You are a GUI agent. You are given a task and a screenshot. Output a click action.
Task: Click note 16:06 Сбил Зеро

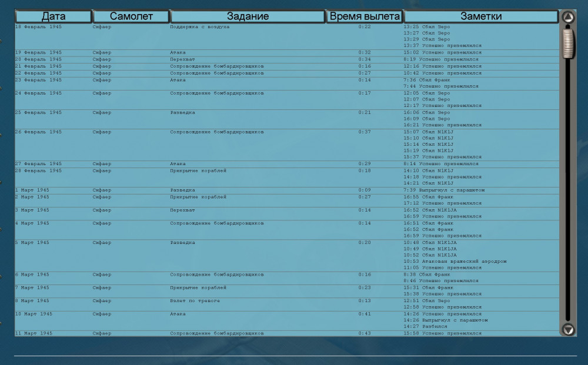[427, 113]
